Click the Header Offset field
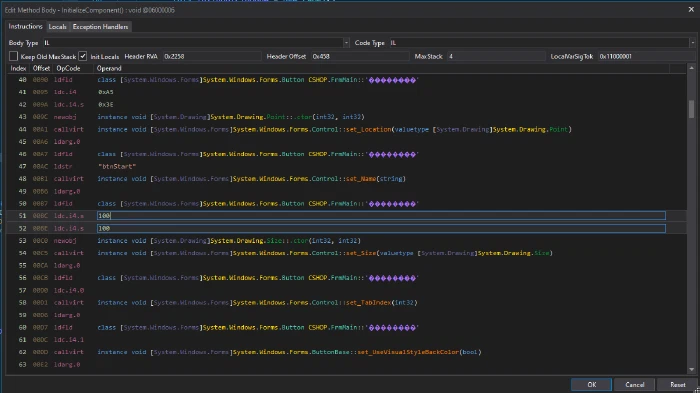Viewport: 700px width, 393px height. tap(360, 56)
